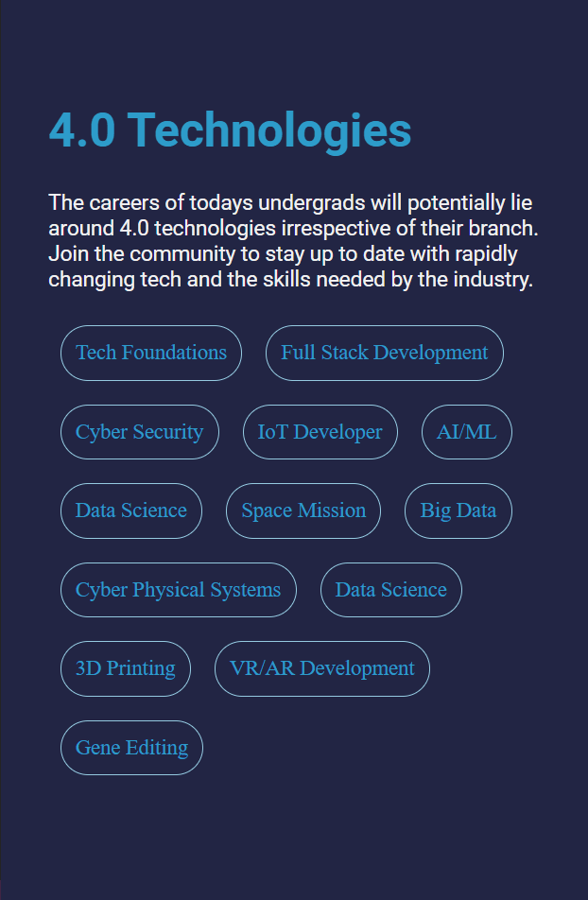Choose the 3D Printing tag

pos(126,668)
